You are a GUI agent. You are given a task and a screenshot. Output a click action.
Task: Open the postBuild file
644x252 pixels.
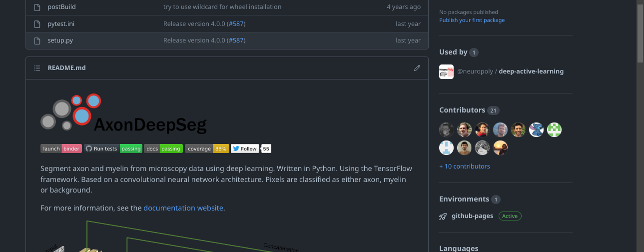[62, 7]
